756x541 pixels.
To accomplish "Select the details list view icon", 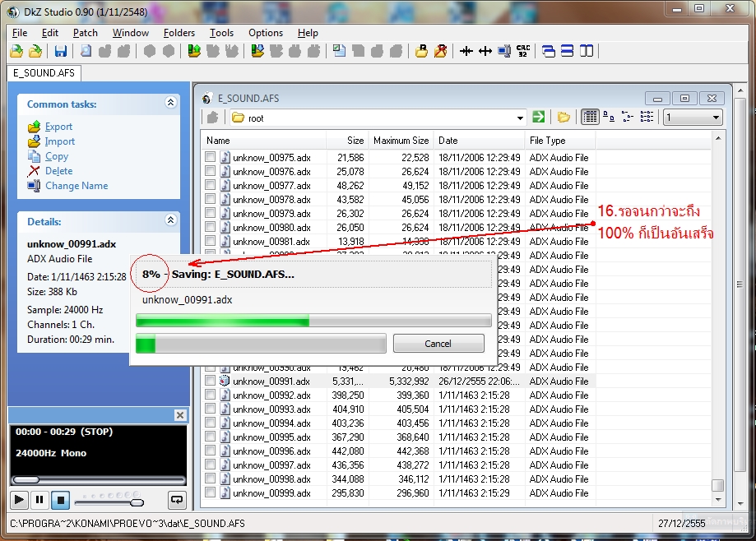I will pyautogui.click(x=590, y=117).
